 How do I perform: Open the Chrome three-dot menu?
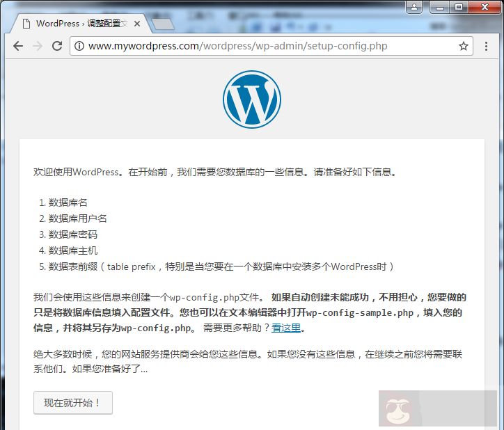click(486, 47)
